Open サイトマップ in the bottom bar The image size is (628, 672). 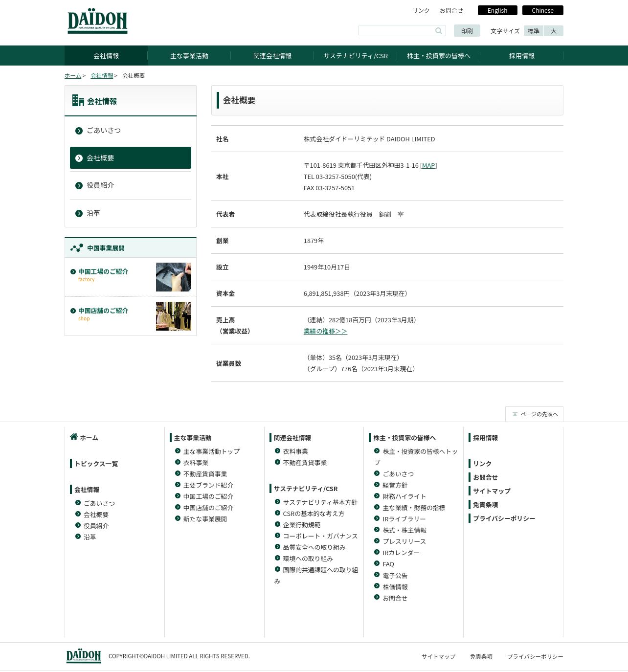point(438,656)
